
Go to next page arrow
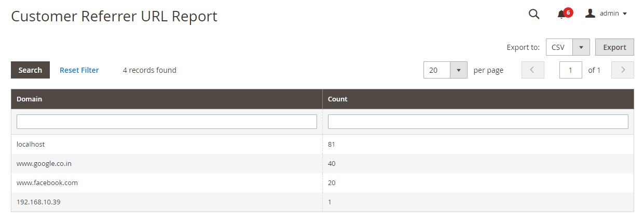click(x=623, y=70)
